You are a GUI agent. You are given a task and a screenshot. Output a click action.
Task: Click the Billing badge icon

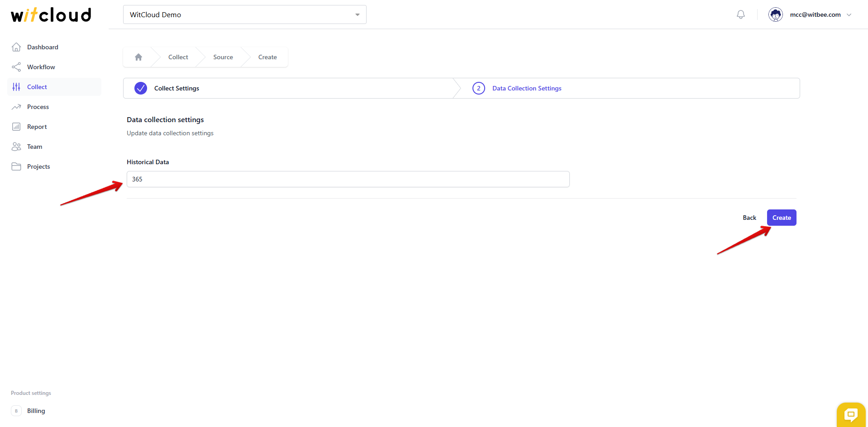coord(16,411)
